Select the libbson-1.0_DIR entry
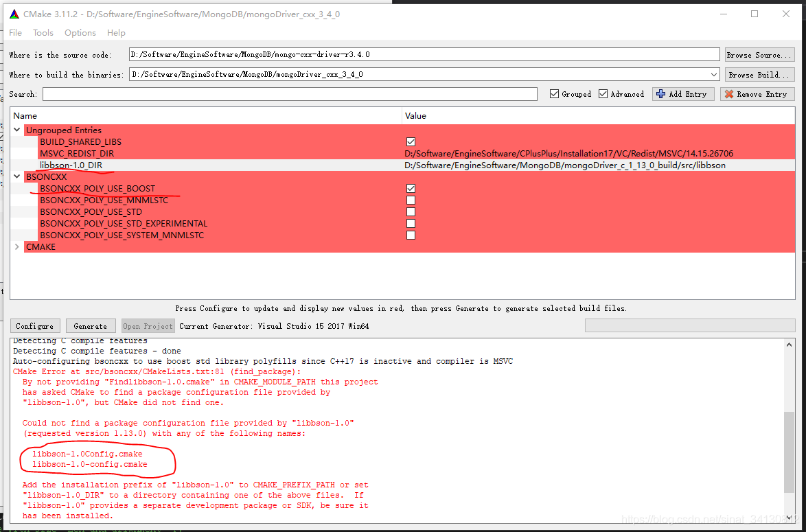This screenshot has width=806, height=532. pyautogui.click(x=71, y=165)
